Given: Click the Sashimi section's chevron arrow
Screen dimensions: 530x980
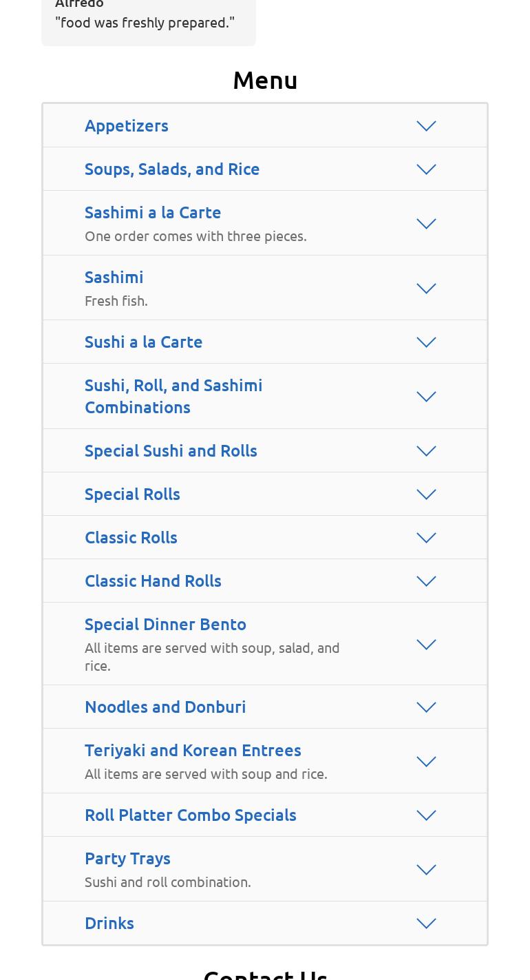Looking at the screenshot, I should coord(426,289).
